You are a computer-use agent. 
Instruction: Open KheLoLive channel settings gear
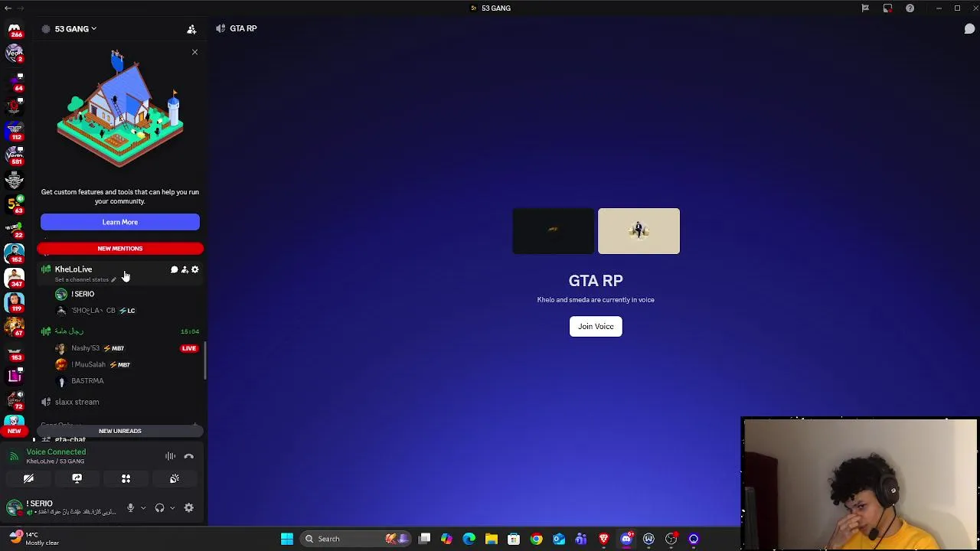pyautogui.click(x=195, y=269)
